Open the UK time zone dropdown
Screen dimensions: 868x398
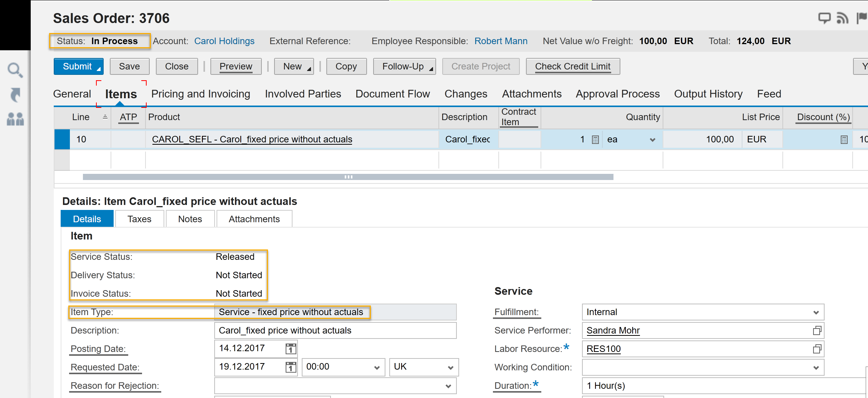click(451, 368)
